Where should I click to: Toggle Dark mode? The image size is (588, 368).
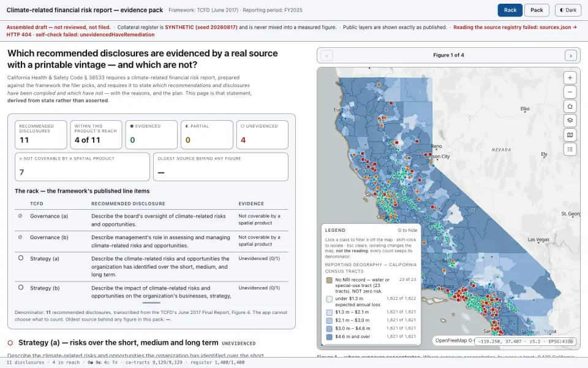568,10
